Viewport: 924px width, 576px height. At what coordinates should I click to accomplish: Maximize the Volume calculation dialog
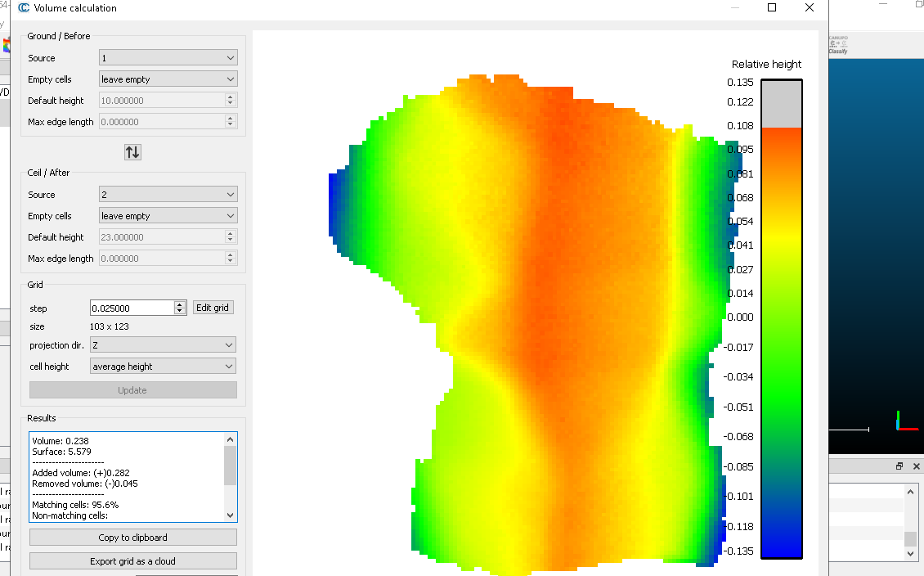(x=772, y=8)
